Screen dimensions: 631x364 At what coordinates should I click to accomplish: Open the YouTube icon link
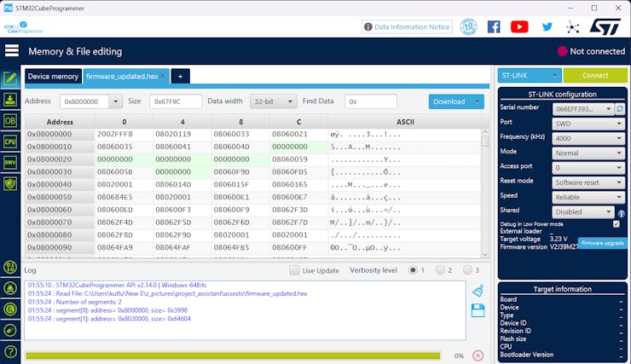point(519,27)
